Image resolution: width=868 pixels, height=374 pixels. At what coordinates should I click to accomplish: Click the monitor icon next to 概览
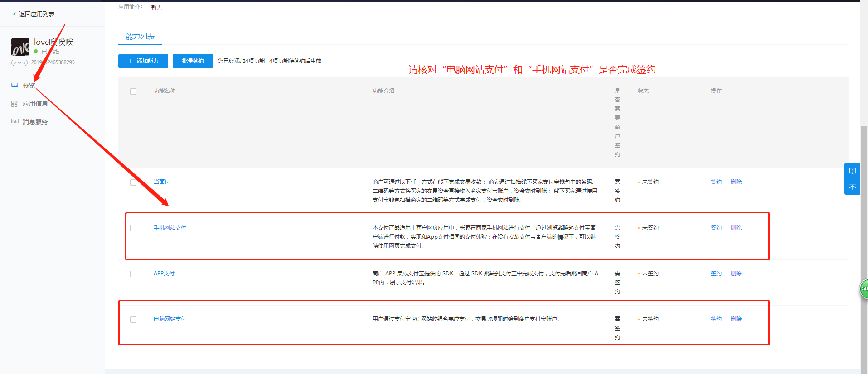click(15, 86)
